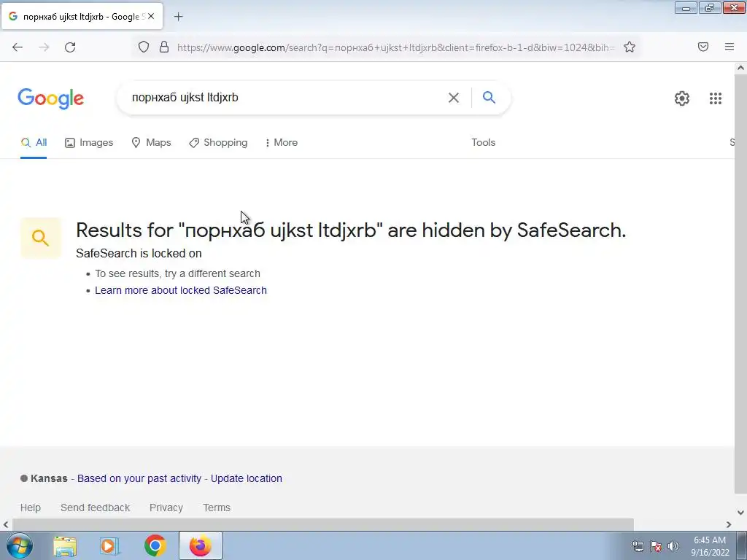Open the Help footer link
The height and width of the screenshot is (560, 747).
[x=31, y=507]
